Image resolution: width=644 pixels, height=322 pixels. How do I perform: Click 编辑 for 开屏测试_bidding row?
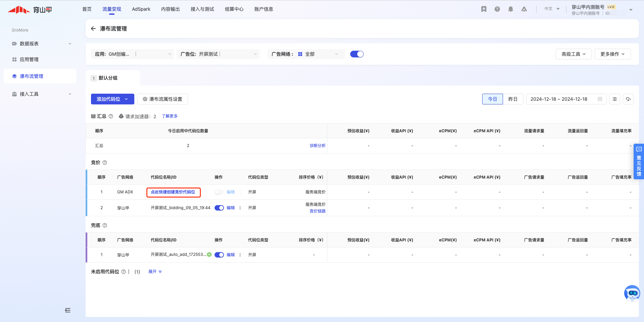[x=231, y=208]
